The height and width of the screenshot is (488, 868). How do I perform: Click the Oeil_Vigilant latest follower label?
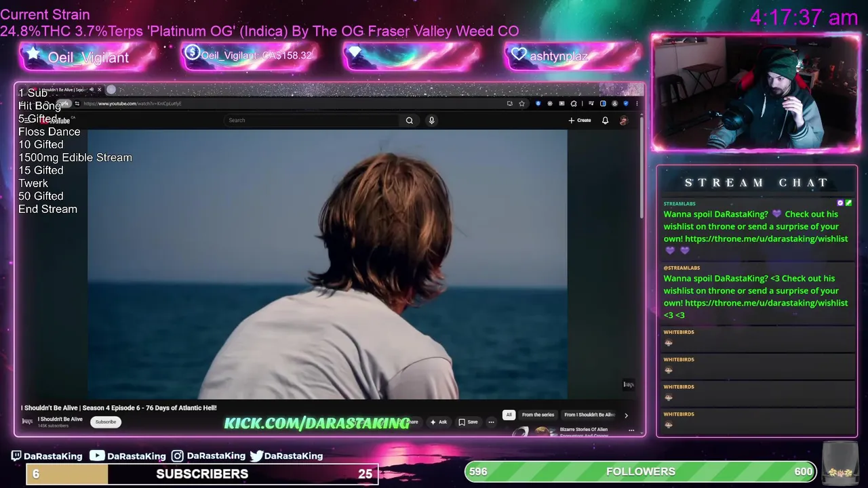(88, 58)
